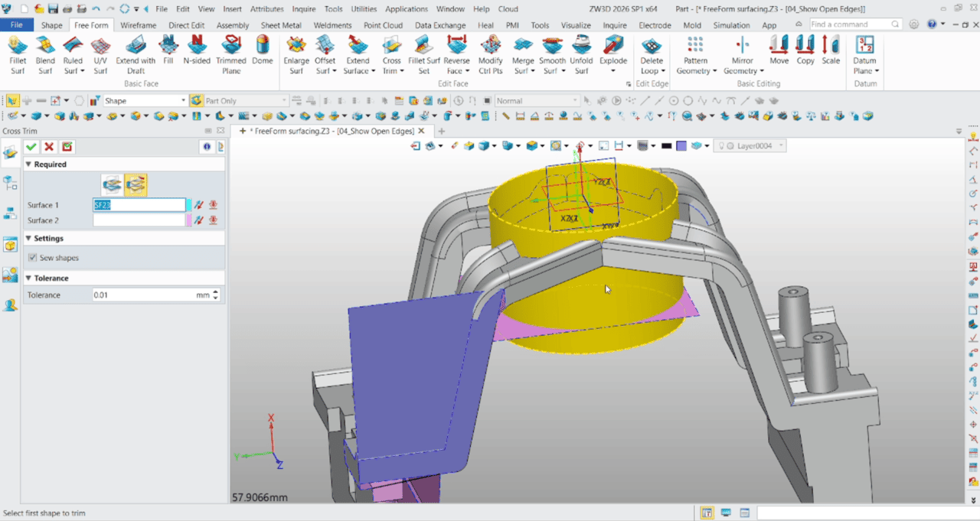
Task: Select second Cross Trim mode toggle
Action: point(136,184)
